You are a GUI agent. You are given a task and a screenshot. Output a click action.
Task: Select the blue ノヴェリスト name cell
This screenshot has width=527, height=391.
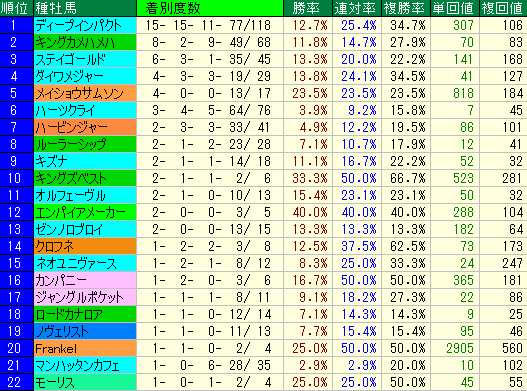coord(85,331)
